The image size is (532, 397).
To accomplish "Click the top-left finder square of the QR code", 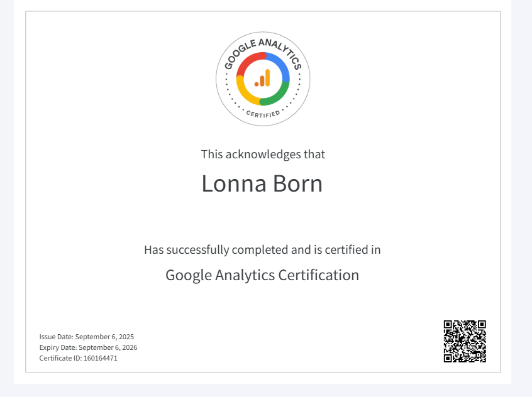I will (449, 325).
